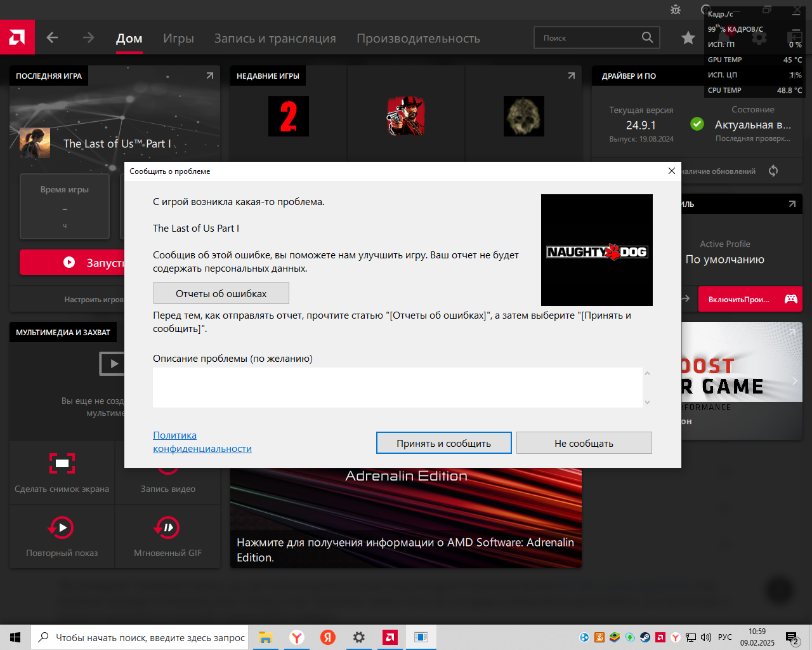
Task: Click the Windows taskbar search box
Action: [x=140, y=637]
